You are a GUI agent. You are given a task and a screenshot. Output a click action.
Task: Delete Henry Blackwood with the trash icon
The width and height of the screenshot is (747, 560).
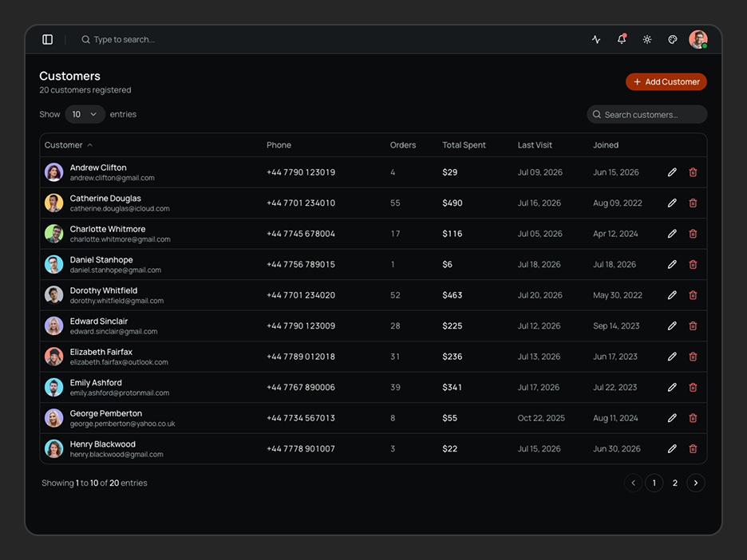coord(694,448)
